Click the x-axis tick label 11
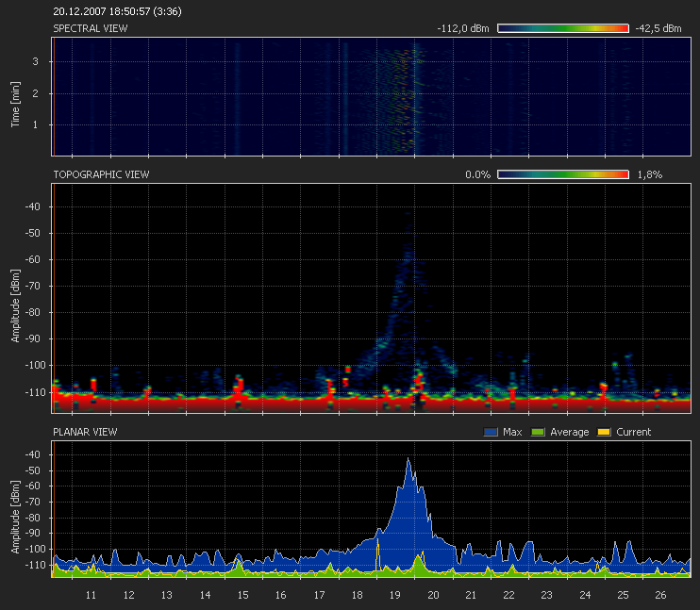Screen dimensions: 700x610 click(x=91, y=595)
